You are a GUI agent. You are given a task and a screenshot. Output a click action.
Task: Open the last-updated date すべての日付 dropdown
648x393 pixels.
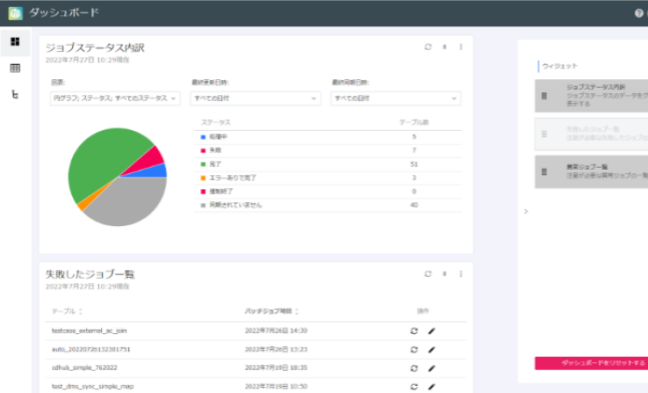click(255, 98)
